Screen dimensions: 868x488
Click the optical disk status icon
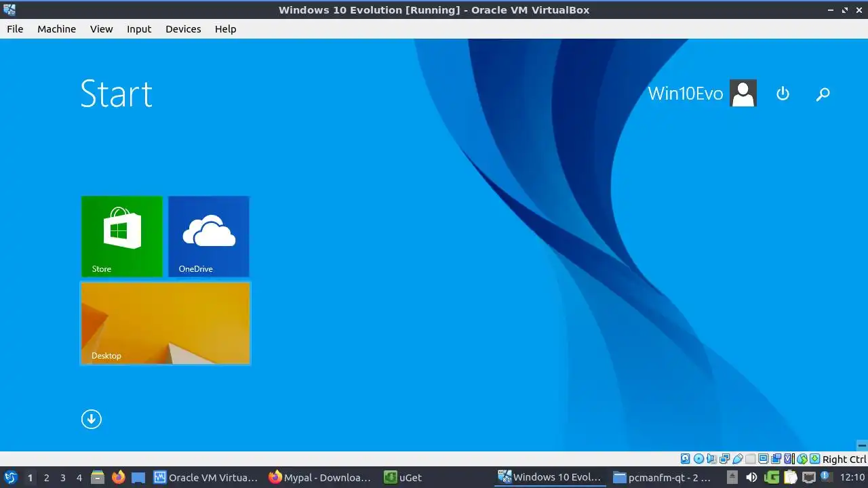pos(698,460)
